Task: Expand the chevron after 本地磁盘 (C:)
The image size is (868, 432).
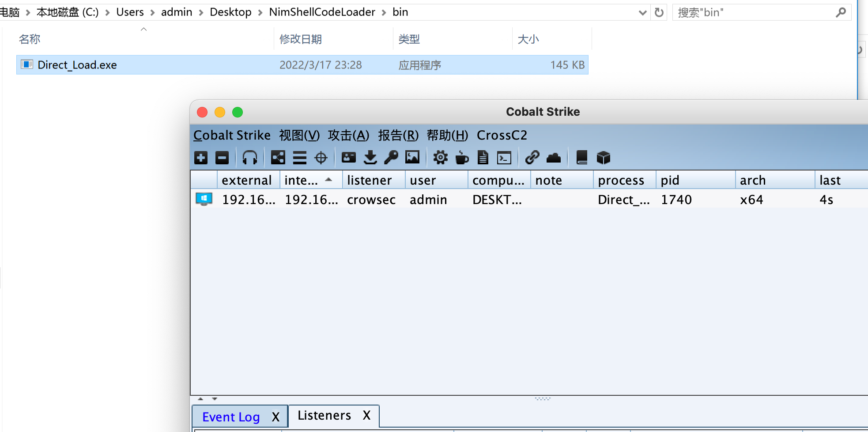Action: click(x=107, y=12)
